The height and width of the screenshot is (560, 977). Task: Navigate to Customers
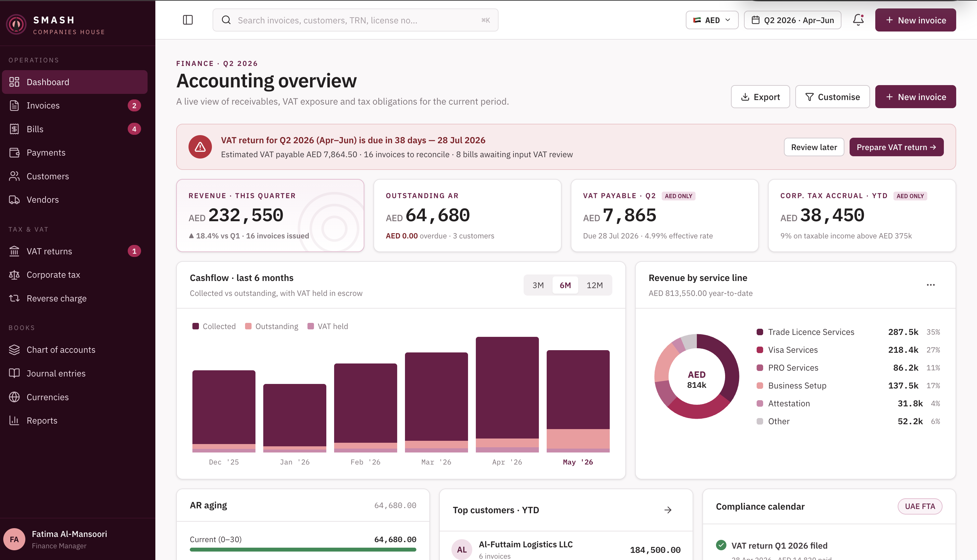click(x=75, y=176)
